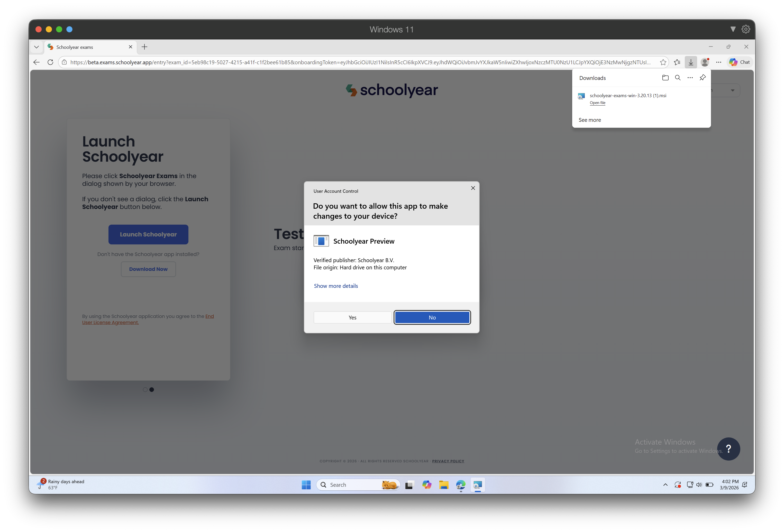Click the search downloads magnifier icon

[678, 78]
